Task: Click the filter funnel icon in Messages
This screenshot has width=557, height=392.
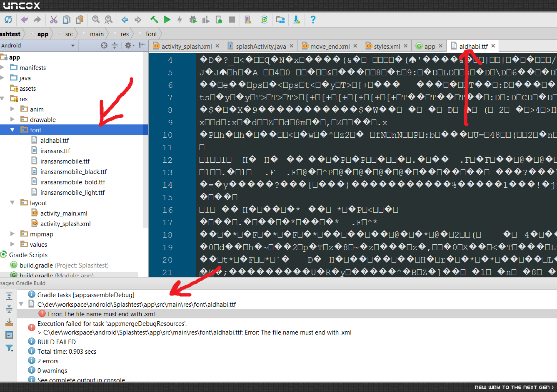Action: (x=9, y=348)
